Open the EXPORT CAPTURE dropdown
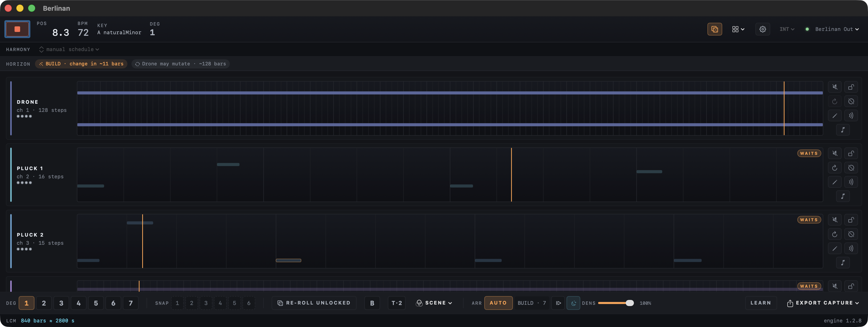Viewport: 868px width, 327px height. pyautogui.click(x=823, y=303)
